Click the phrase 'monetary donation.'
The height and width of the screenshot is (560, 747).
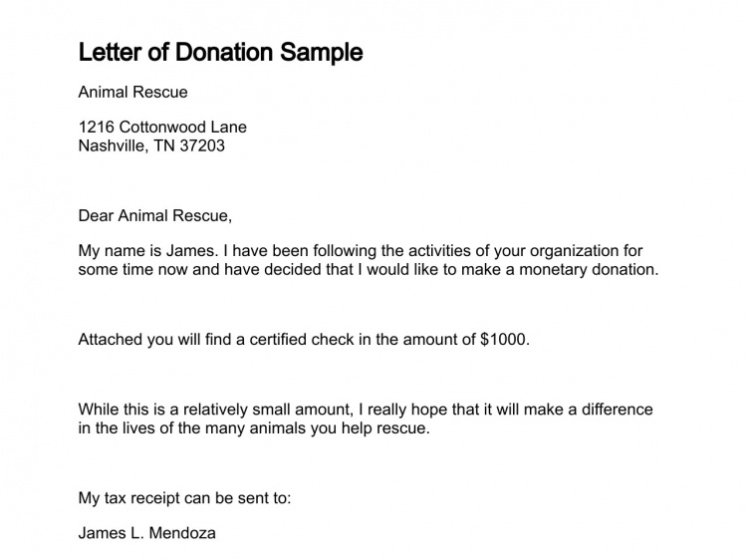589,270
